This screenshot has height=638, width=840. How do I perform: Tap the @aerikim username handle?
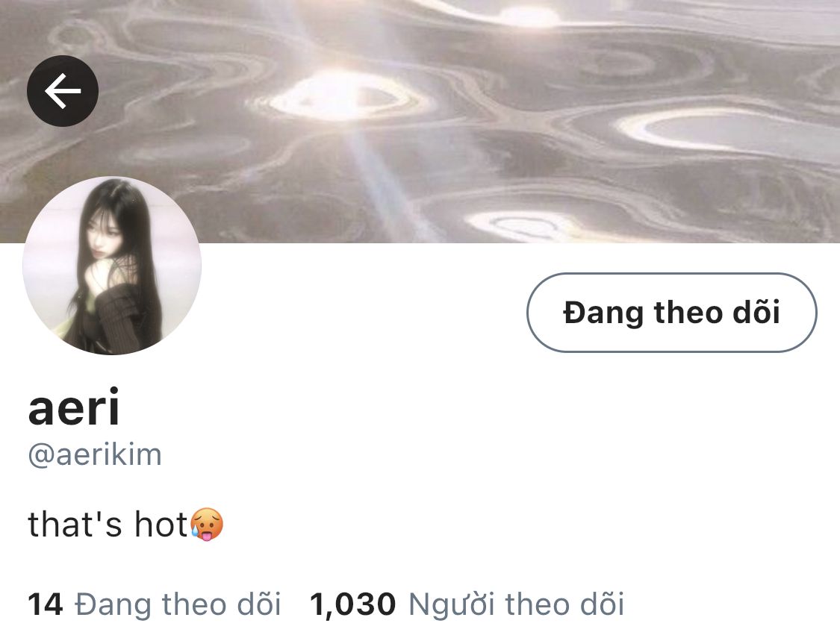95,455
